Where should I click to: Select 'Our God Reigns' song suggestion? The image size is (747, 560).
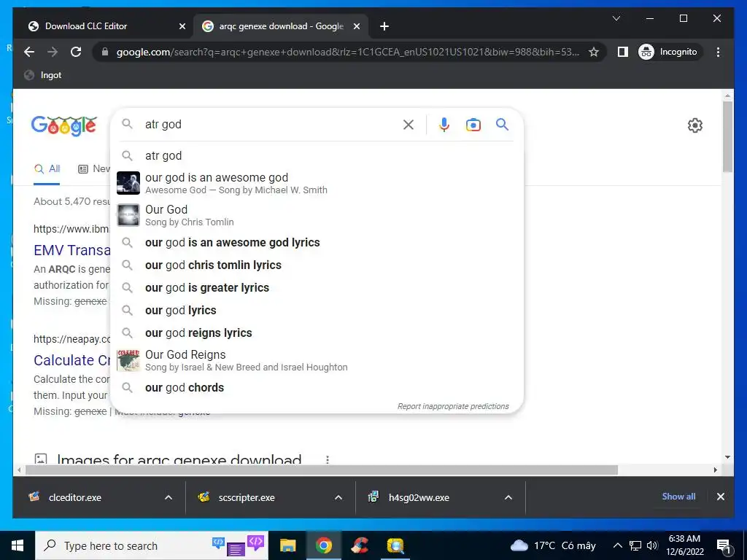pyautogui.click(x=317, y=360)
